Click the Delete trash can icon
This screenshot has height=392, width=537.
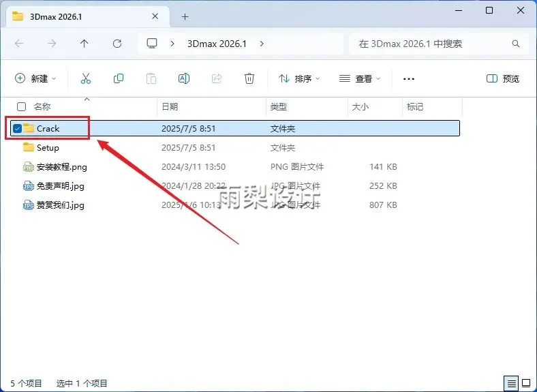pyautogui.click(x=249, y=78)
